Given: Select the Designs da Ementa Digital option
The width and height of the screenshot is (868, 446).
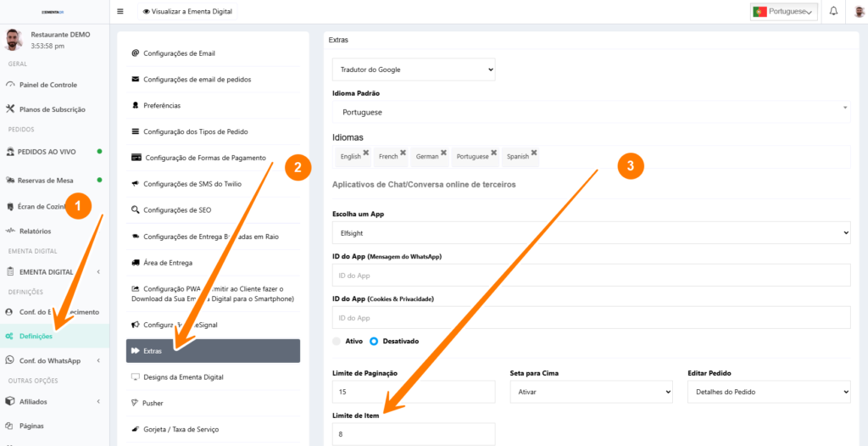Looking at the screenshot, I should click(x=183, y=376).
